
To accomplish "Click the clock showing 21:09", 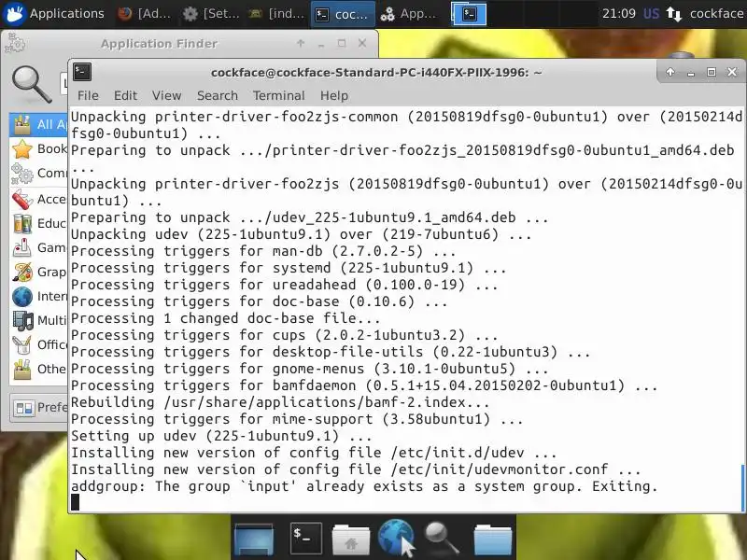I will click(x=618, y=13).
